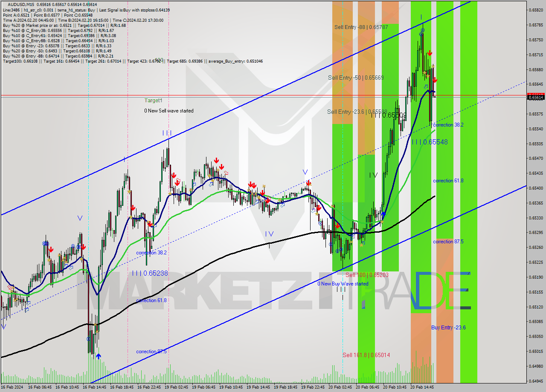Click the 'Target100: 0.66108' targets line
This screenshot has height=392, width=546.
pos(133,61)
